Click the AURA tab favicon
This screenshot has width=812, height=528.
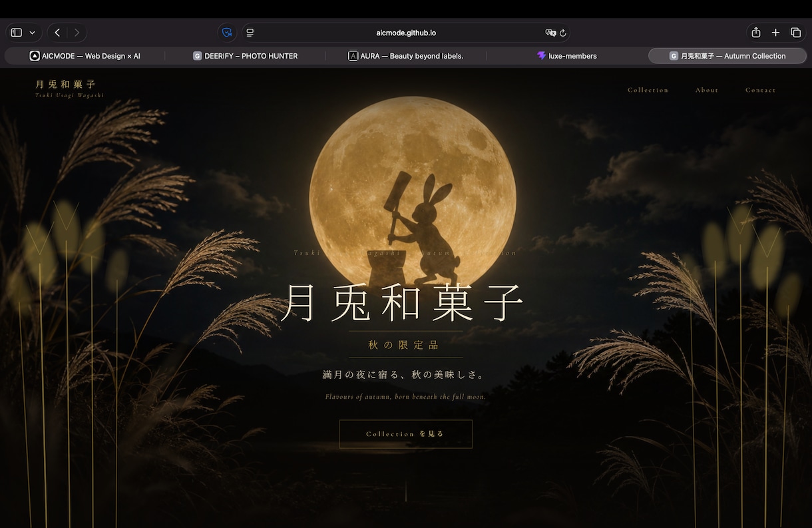click(353, 56)
